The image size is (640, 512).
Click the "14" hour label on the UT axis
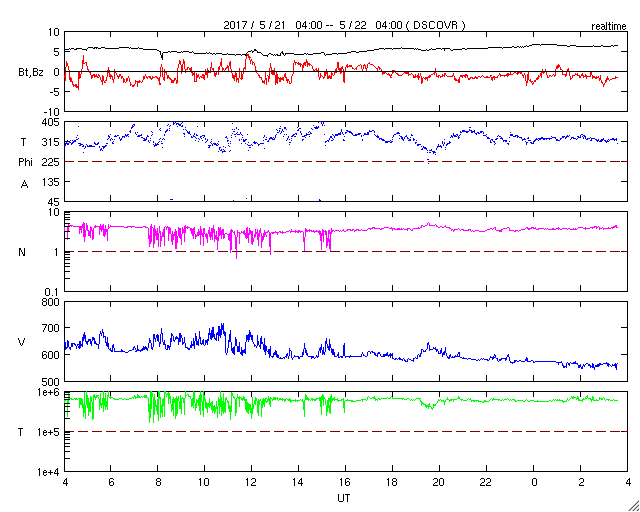click(x=298, y=483)
